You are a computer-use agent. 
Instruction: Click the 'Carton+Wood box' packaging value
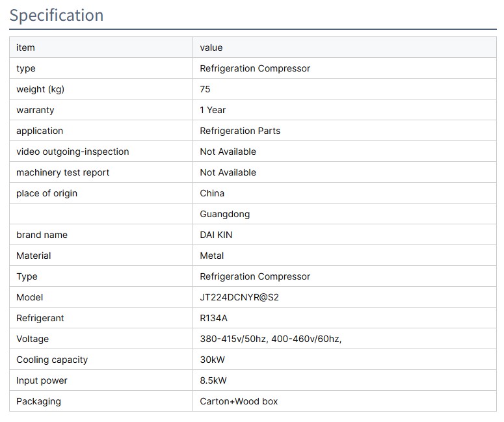(x=239, y=401)
